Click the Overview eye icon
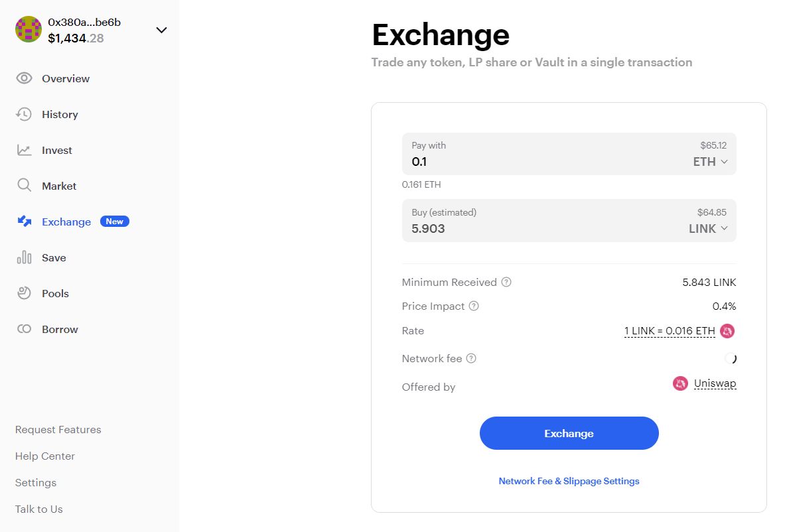The image size is (785, 532). [x=25, y=78]
